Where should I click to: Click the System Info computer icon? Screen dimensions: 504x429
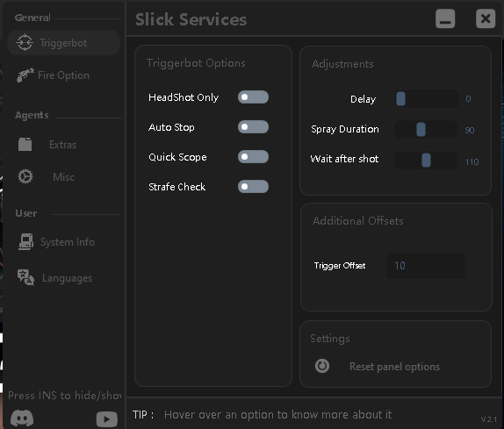[25, 242]
